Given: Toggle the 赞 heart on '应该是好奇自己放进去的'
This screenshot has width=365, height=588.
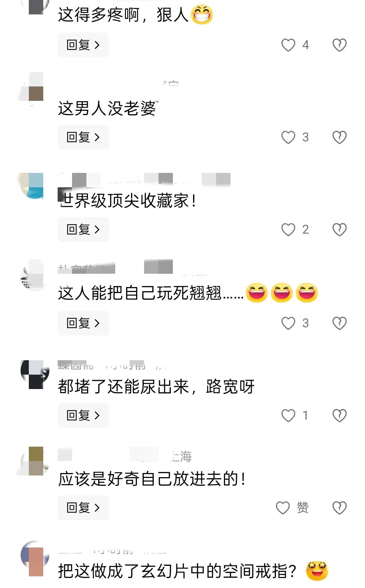Looking at the screenshot, I should click(x=283, y=508).
